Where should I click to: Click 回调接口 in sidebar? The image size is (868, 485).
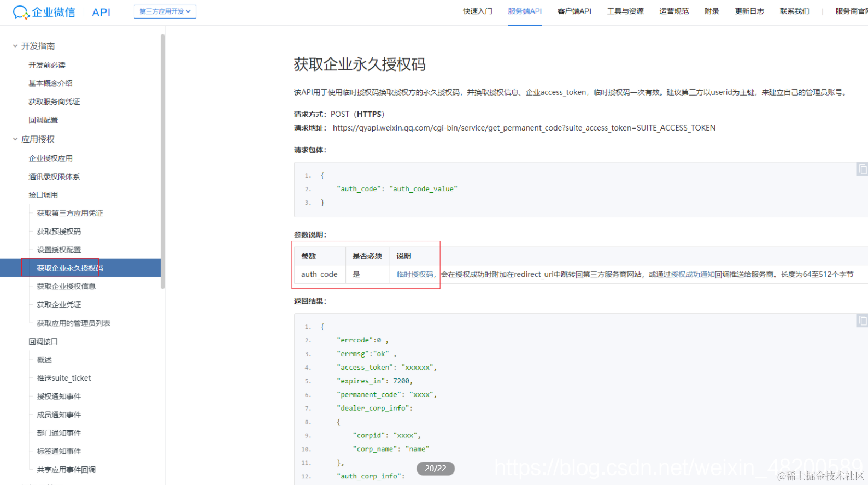[43, 341]
